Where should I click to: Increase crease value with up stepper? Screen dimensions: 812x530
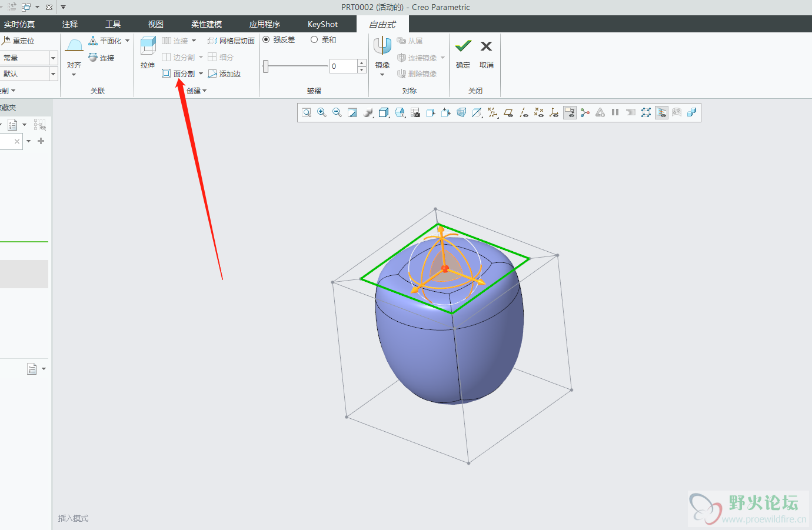[362, 62]
